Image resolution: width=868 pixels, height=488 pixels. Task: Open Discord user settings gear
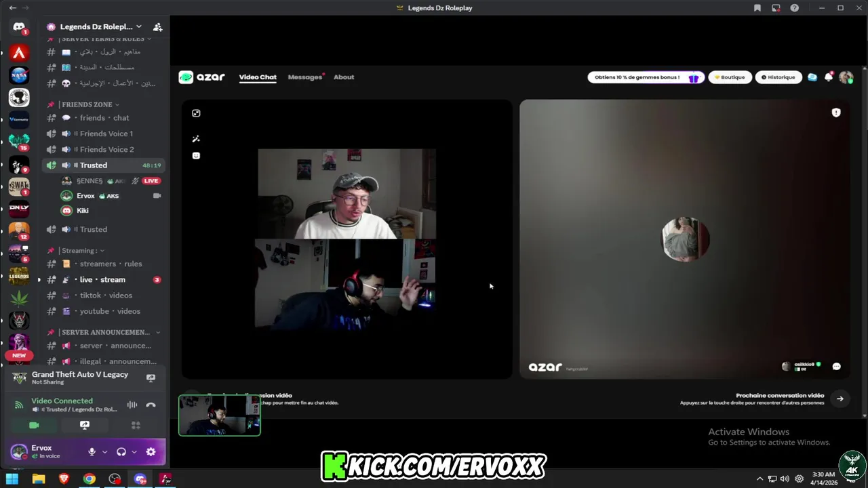click(x=151, y=452)
